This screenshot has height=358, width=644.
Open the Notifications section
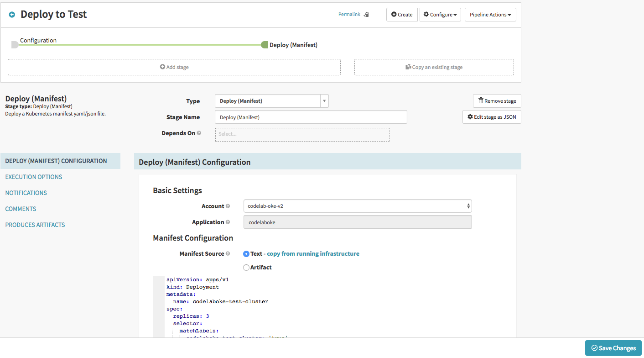pyautogui.click(x=26, y=193)
